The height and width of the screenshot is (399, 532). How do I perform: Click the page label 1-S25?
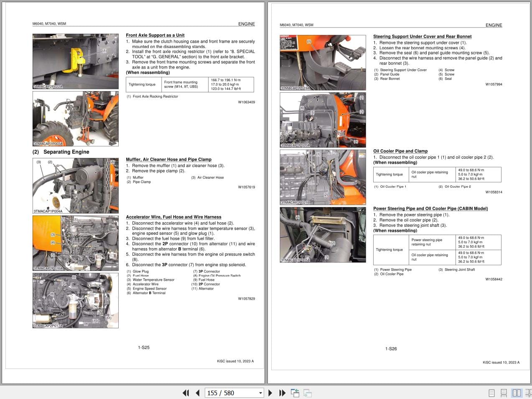point(144,348)
